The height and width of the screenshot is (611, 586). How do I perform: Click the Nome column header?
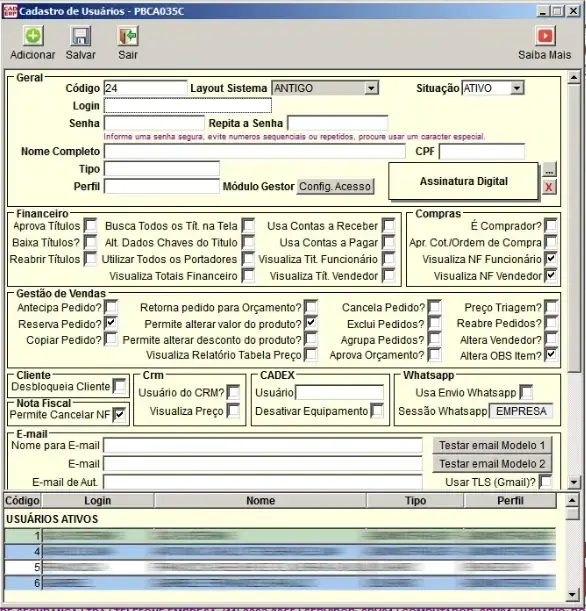pos(260,501)
